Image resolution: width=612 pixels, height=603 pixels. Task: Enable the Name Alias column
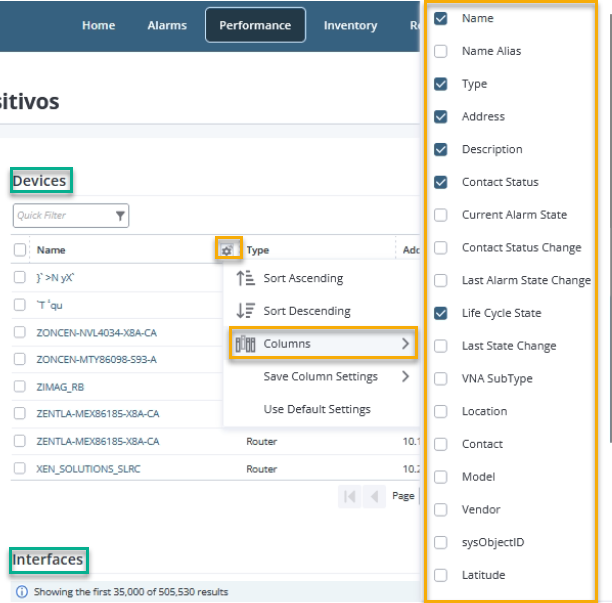coord(441,51)
